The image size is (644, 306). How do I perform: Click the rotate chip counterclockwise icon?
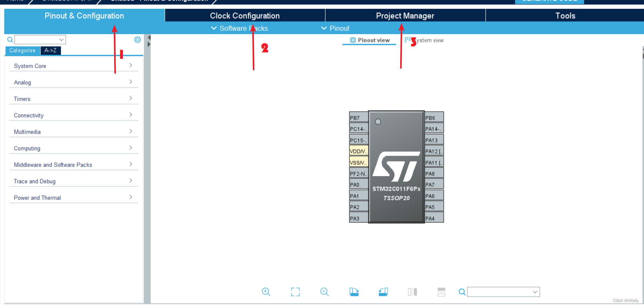383,292
